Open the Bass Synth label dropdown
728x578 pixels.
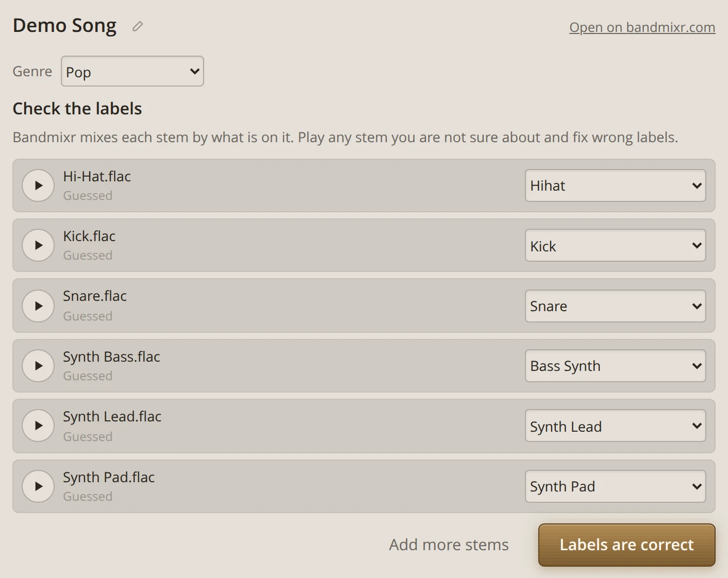615,366
